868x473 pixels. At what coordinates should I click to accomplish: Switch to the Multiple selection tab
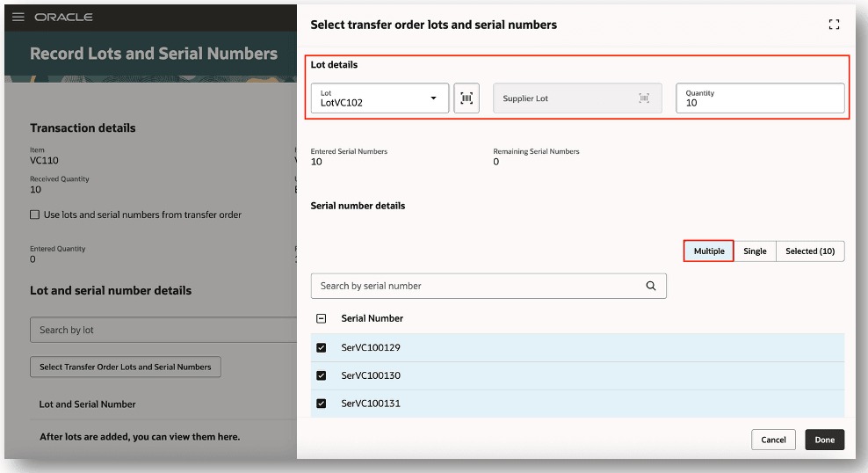[709, 251]
